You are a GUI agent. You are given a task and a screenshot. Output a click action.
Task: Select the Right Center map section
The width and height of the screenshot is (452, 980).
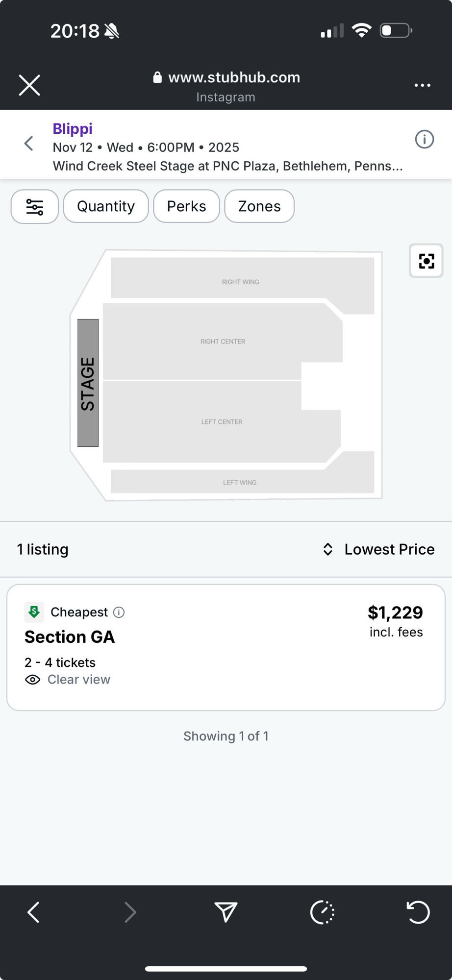[x=223, y=342]
